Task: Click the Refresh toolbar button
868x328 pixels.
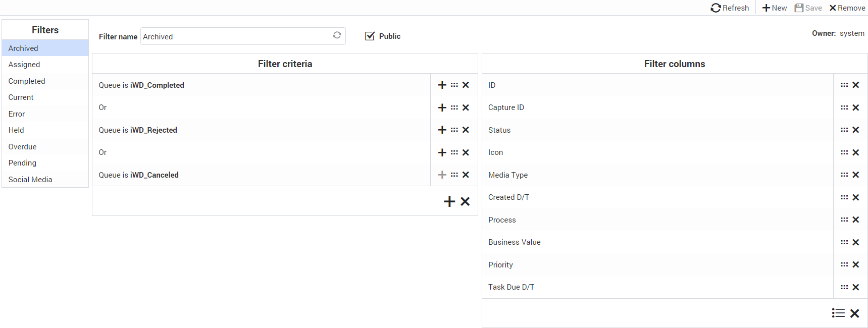Action: tap(730, 8)
